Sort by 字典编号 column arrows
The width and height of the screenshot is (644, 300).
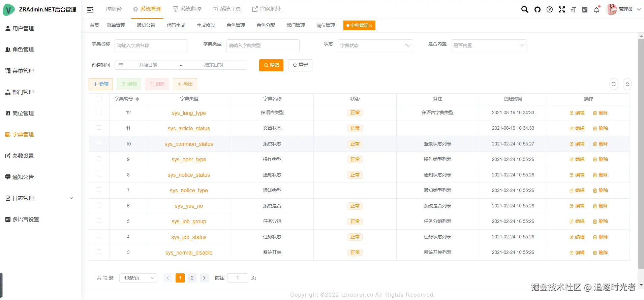[137, 99]
